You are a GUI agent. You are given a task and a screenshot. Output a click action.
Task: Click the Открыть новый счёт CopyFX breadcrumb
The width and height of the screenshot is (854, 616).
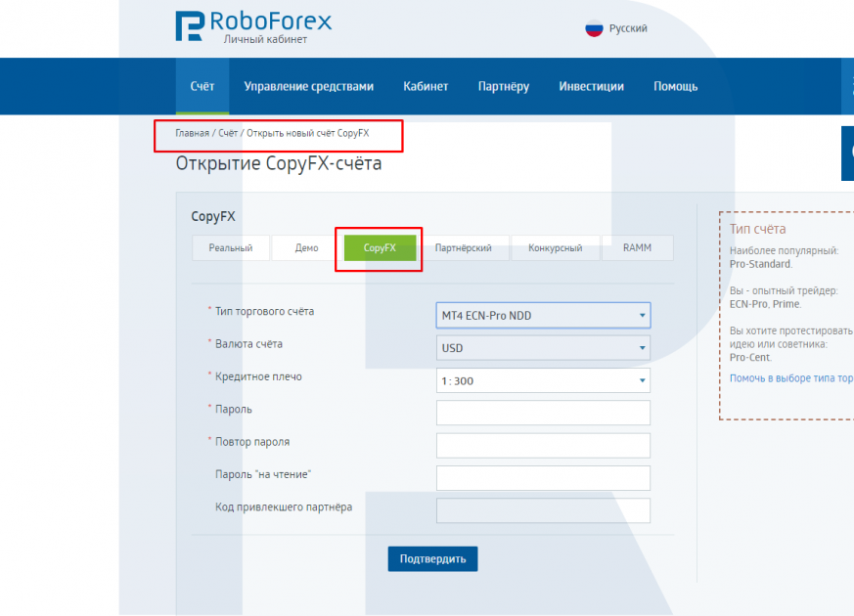(x=308, y=133)
